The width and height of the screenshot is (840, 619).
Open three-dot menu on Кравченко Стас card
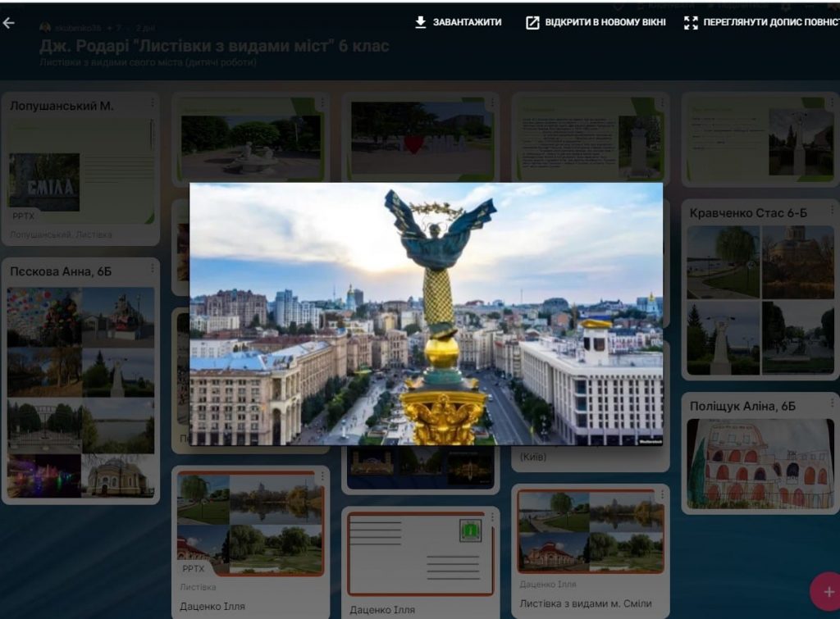(832, 208)
